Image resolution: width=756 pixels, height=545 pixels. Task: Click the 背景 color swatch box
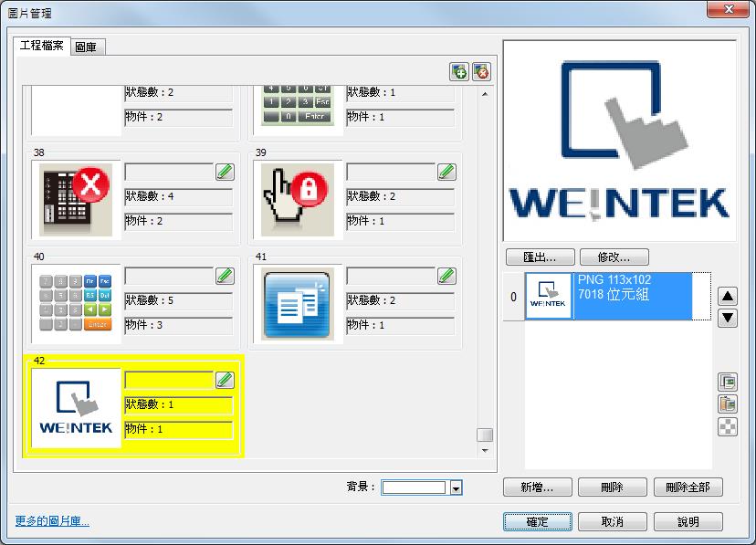click(x=414, y=487)
